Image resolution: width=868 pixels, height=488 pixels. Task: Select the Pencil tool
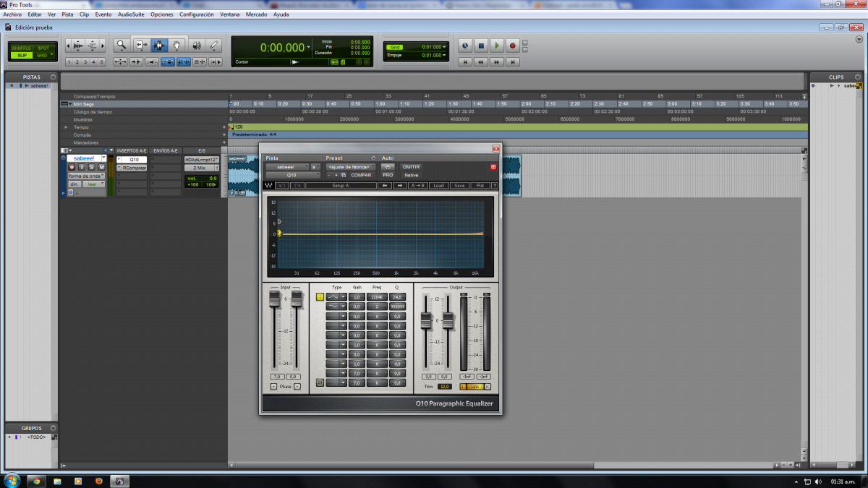point(214,45)
